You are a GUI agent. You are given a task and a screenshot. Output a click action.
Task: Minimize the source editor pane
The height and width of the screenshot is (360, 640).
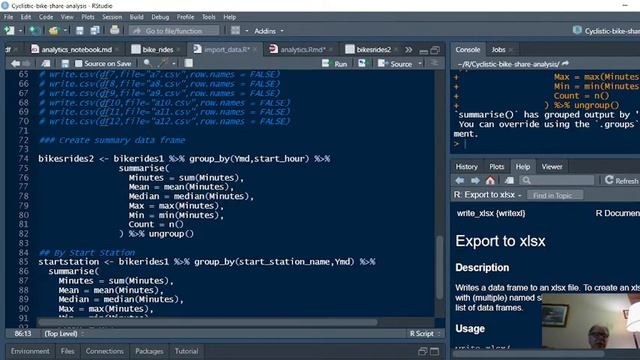point(424,51)
